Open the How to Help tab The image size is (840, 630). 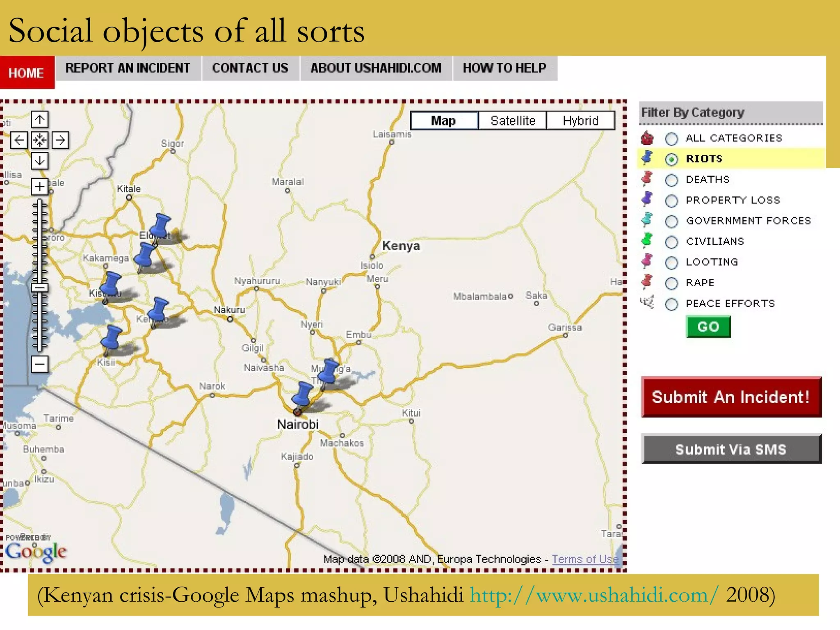tap(504, 68)
